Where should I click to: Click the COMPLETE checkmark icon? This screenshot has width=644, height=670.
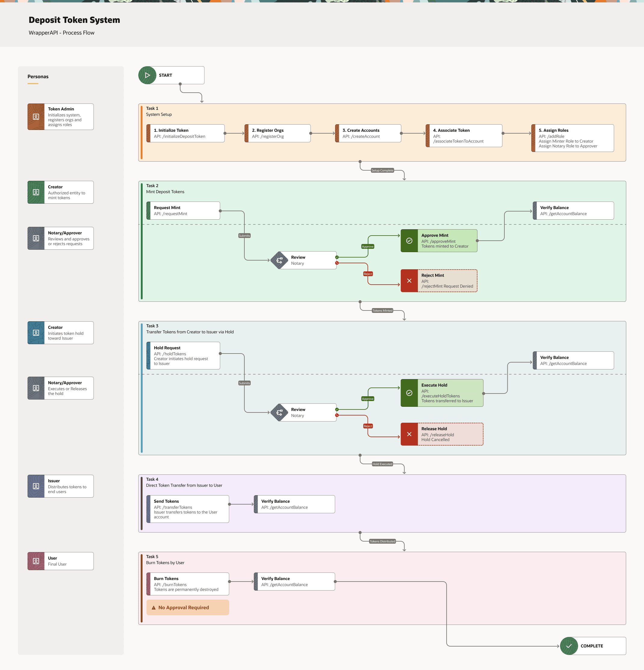pyautogui.click(x=569, y=646)
